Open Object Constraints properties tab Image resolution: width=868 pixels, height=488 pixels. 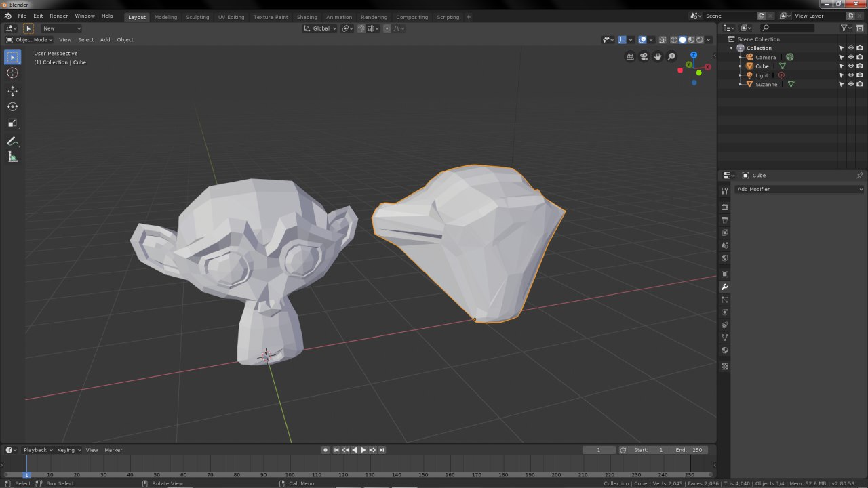724,325
